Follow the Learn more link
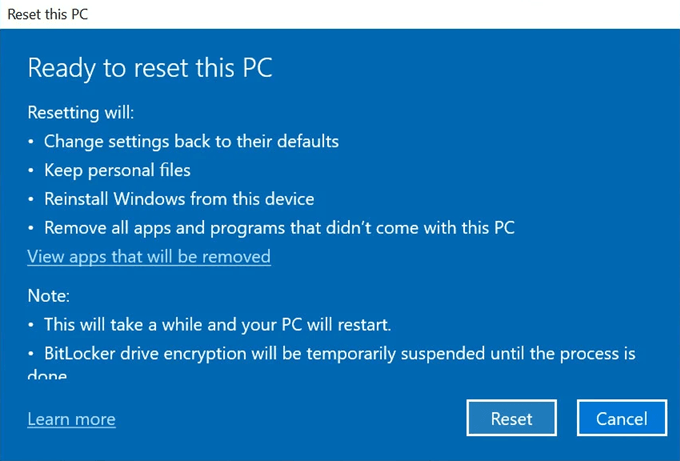This screenshot has height=461, width=680. pyautogui.click(x=71, y=419)
